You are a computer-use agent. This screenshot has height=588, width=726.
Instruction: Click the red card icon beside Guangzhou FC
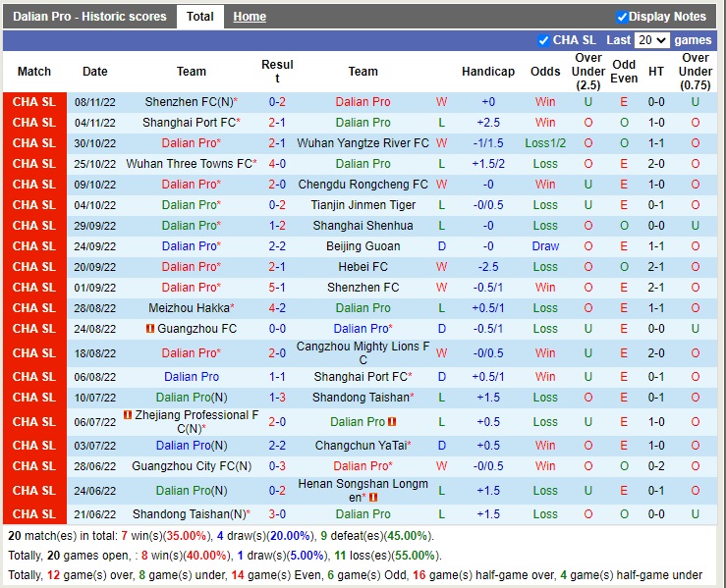coord(150,329)
